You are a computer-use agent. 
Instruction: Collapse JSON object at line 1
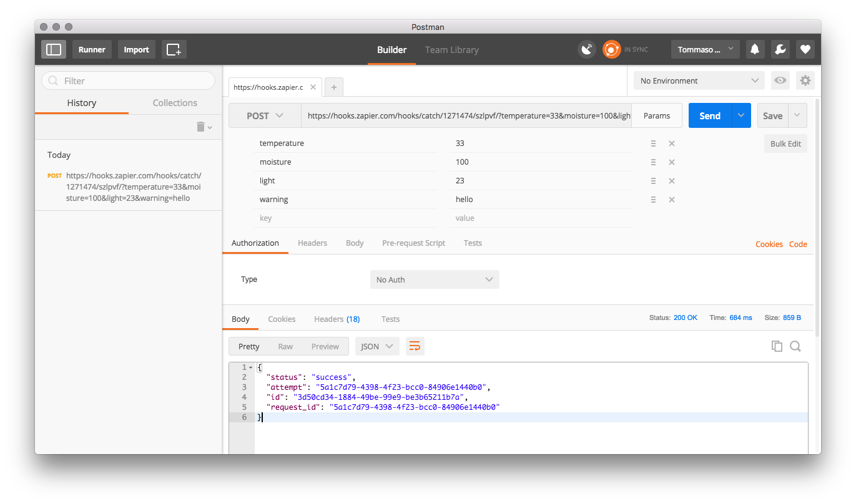[251, 367]
